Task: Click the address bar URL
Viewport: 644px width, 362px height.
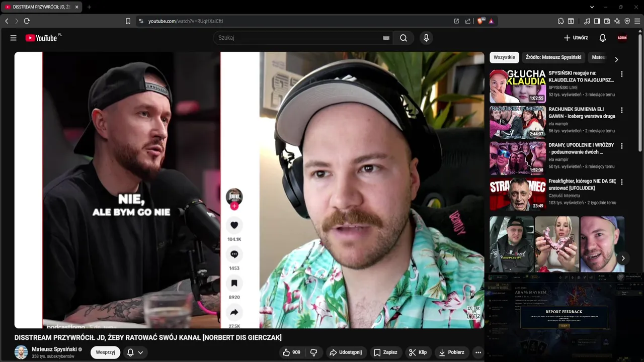Action: (186, 21)
